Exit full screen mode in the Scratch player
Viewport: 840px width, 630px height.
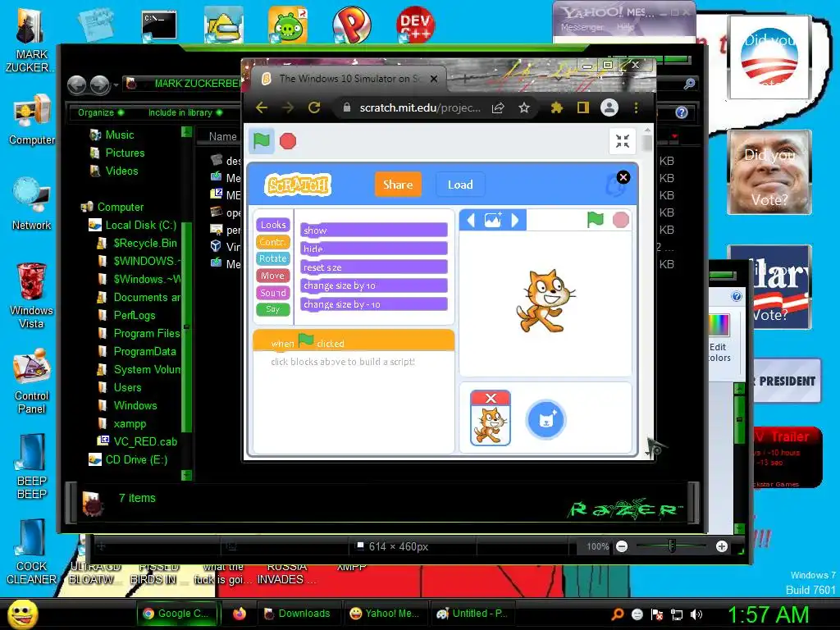(623, 141)
